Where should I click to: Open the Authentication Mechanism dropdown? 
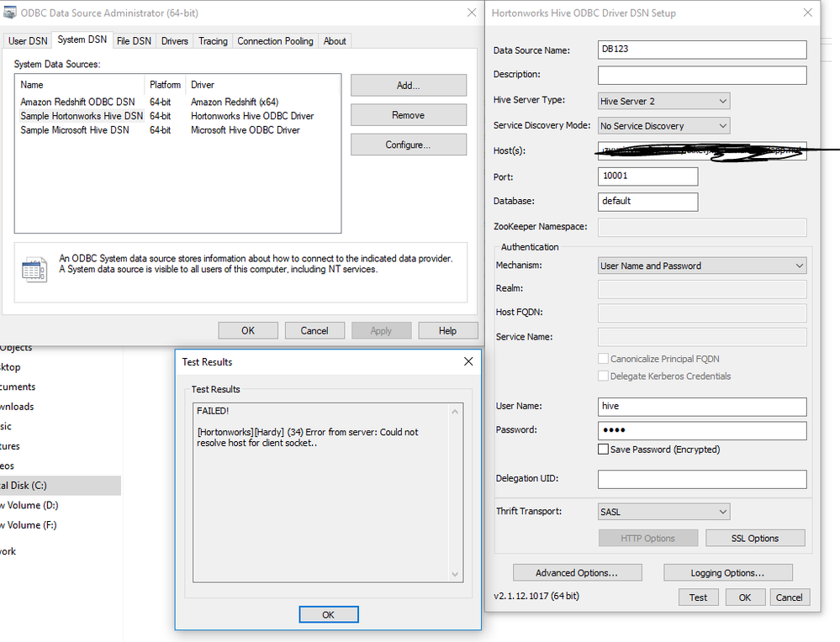[x=702, y=266]
